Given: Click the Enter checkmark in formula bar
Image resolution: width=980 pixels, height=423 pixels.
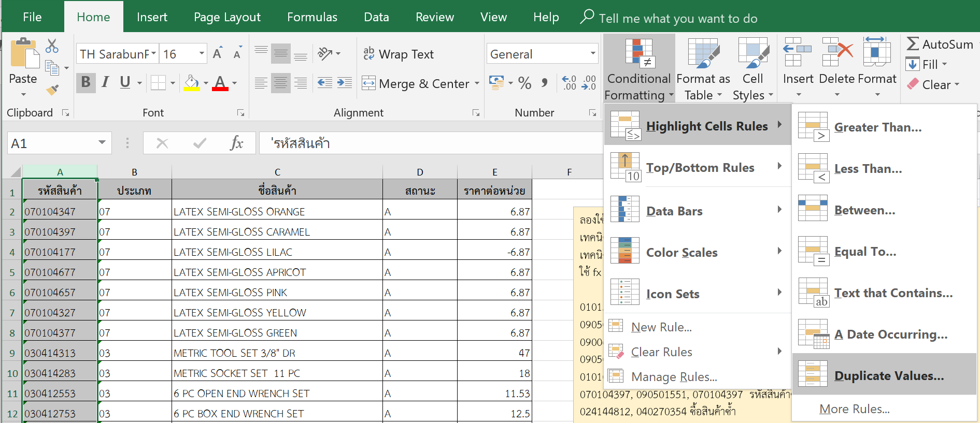Looking at the screenshot, I should 200,143.
